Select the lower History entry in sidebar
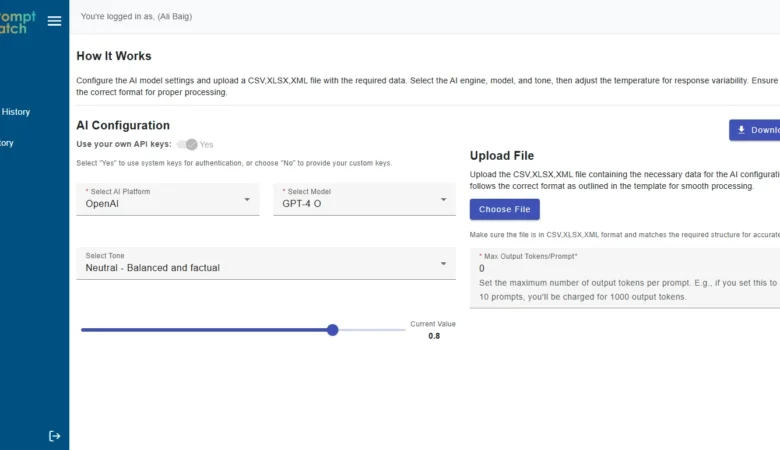The height and width of the screenshot is (450, 780). coord(8,143)
